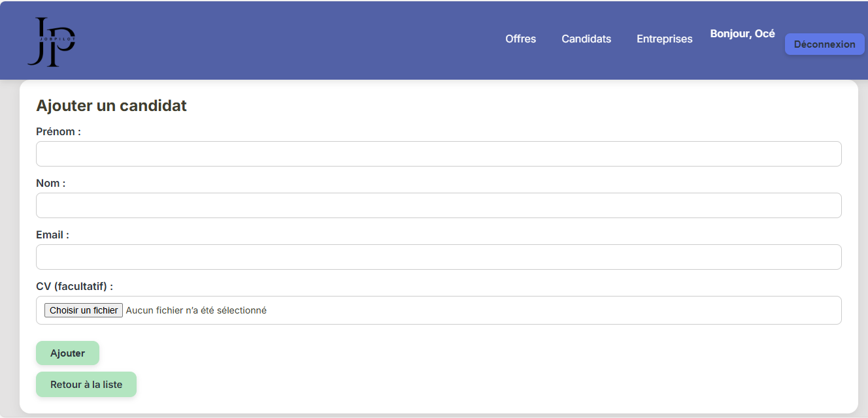Select the Email input field
The image size is (868, 418).
[x=438, y=257]
